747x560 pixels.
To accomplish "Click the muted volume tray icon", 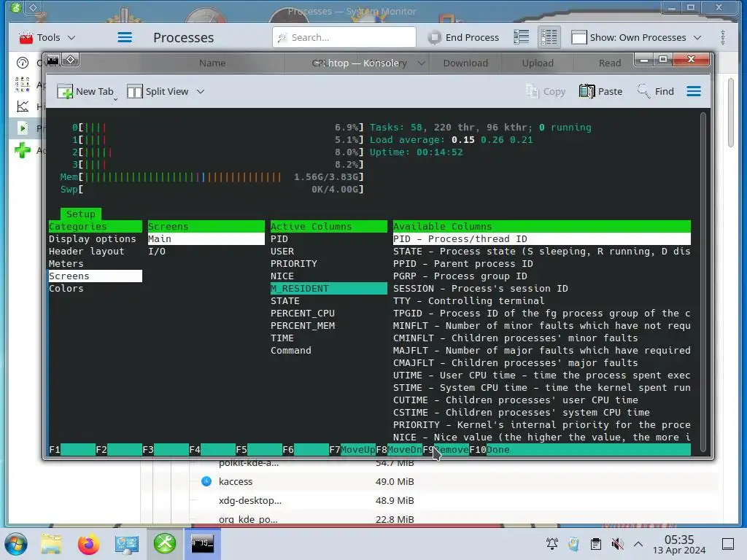I will point(617,544).
